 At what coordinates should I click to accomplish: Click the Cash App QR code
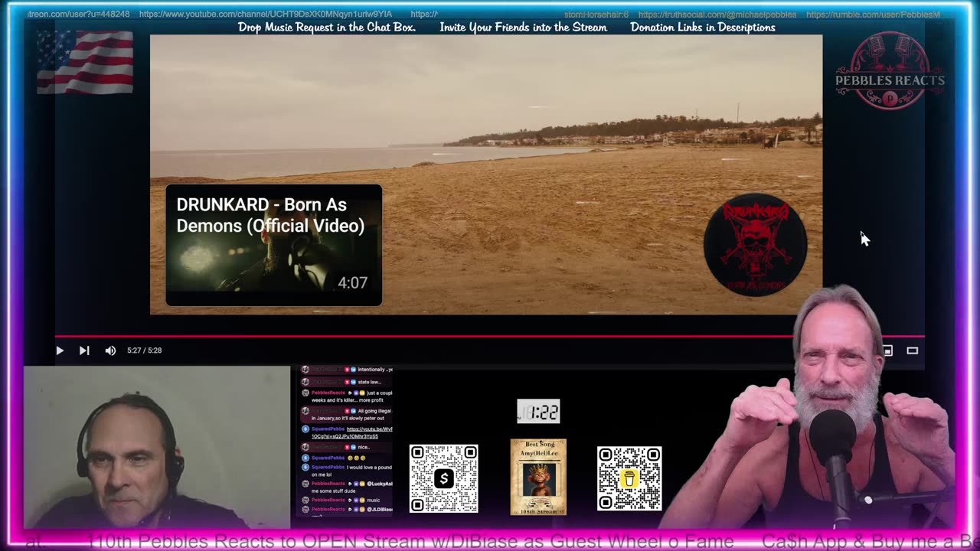coord(443,478)
